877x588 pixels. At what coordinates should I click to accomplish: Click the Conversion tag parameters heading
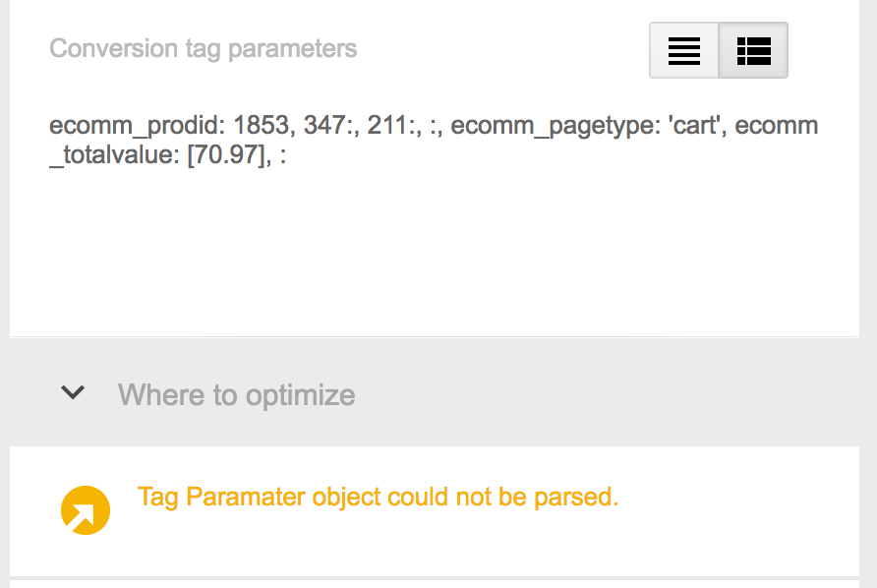[x=204, y=49]
